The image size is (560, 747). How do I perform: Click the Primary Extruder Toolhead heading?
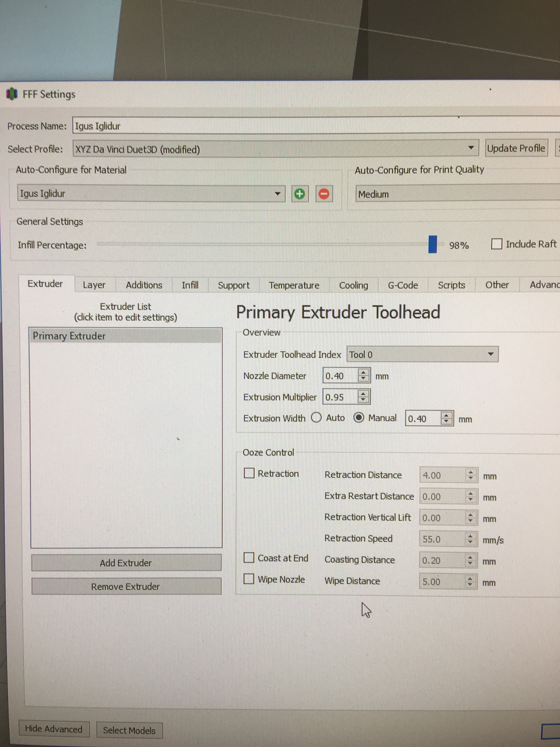(x=338, y=312)
